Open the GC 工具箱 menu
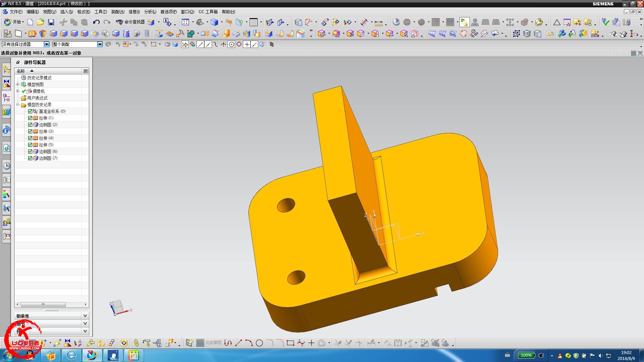This screenshot has width=644, height=362. [208, 12]
